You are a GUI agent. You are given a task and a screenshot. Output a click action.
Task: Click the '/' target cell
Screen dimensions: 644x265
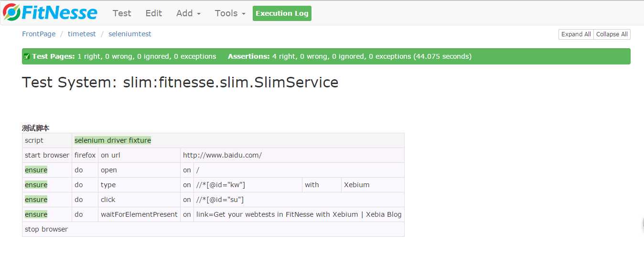(299, 170)
